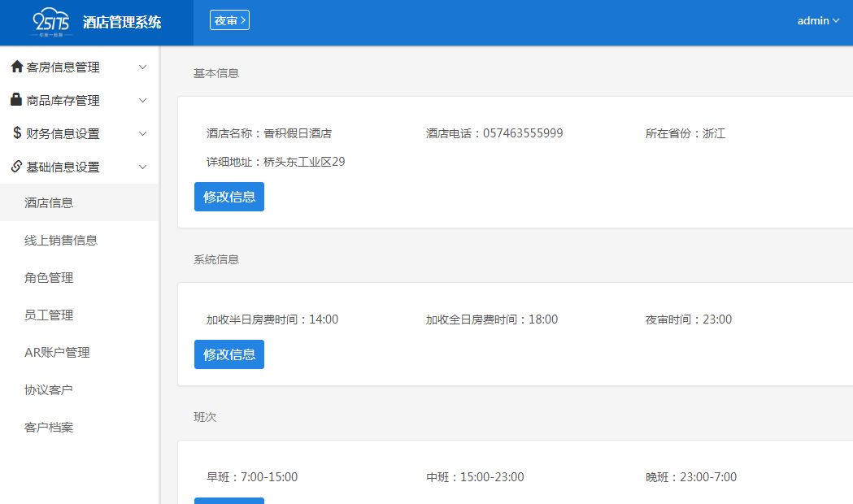The width and height of the screenshot is (853, 504).
Task: Click the 酒店管理系统 title
Action: pos(122,22)
